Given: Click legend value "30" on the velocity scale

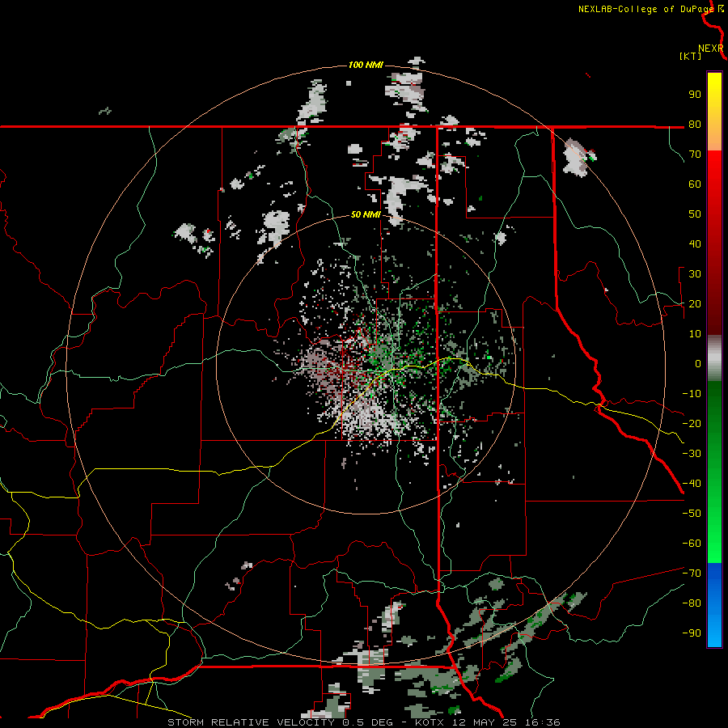Looking at the screenshot, I should coord(695,274).
